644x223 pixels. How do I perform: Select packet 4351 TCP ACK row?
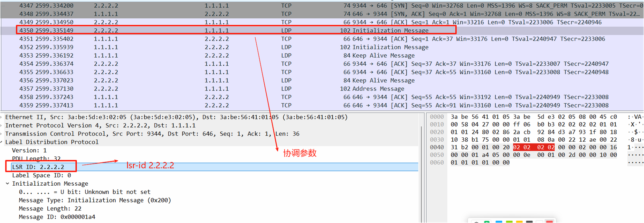(322, 39)
